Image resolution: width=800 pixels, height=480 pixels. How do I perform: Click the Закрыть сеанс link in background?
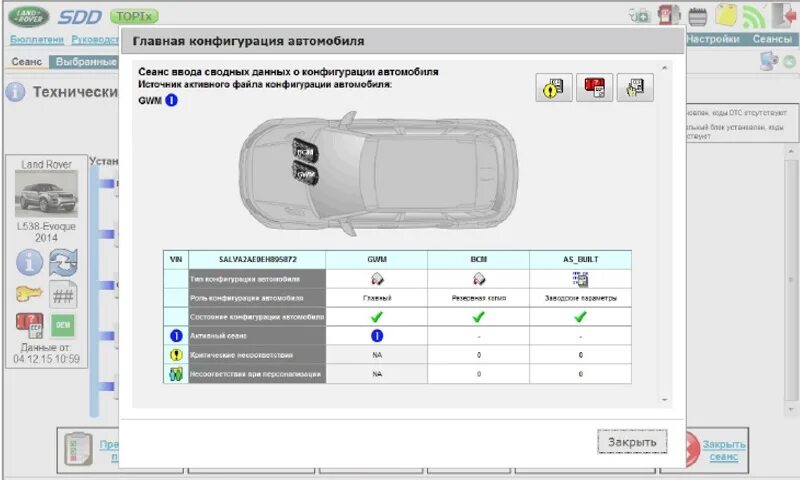[x=723, y=450]
